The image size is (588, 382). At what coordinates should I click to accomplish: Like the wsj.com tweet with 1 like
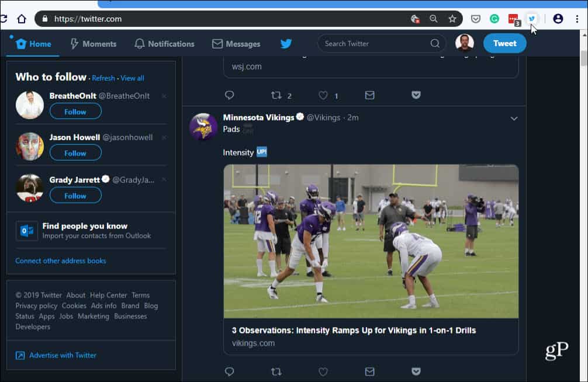point(323,95)
